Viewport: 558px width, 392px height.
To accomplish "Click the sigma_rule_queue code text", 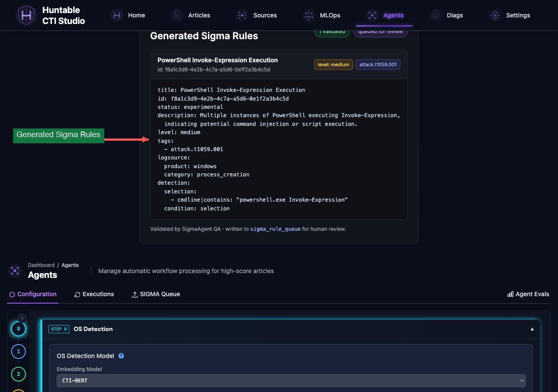I will 276,229.
